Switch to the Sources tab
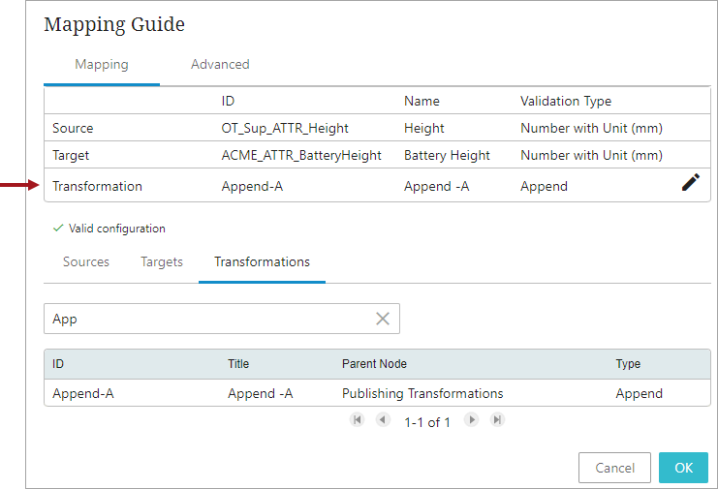 tap(86, 262)
